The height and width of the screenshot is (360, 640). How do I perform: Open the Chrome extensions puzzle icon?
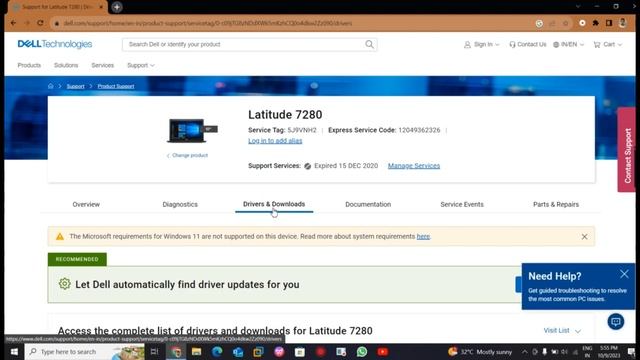tap(596, 23)
